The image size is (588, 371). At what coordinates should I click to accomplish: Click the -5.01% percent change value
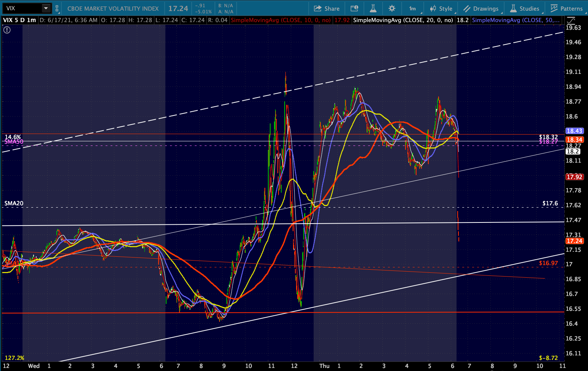click(x=203, y=11)
